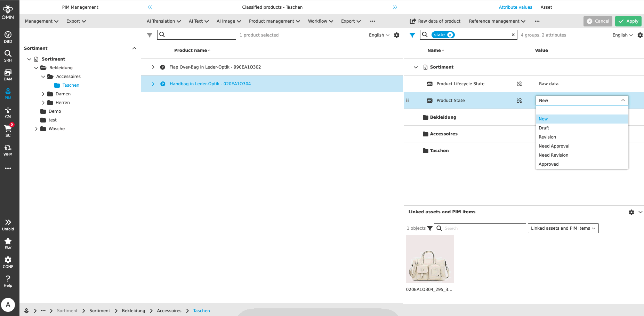The image size is (644, 316).
Task: Open the DAM module in sidebar
Action: 8,74
